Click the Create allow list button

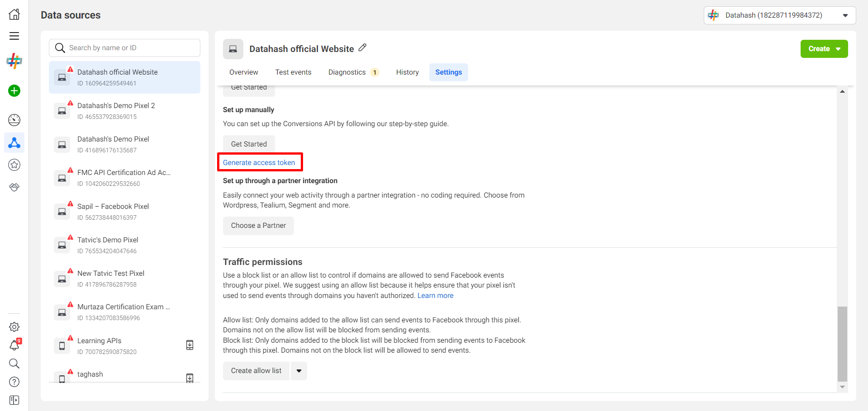click(256, 371)
